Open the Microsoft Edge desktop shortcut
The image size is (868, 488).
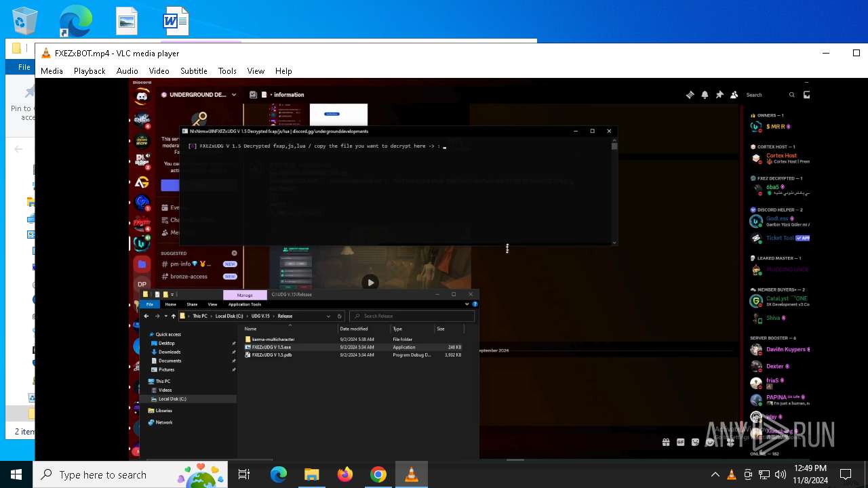click(x=75, y=20)
